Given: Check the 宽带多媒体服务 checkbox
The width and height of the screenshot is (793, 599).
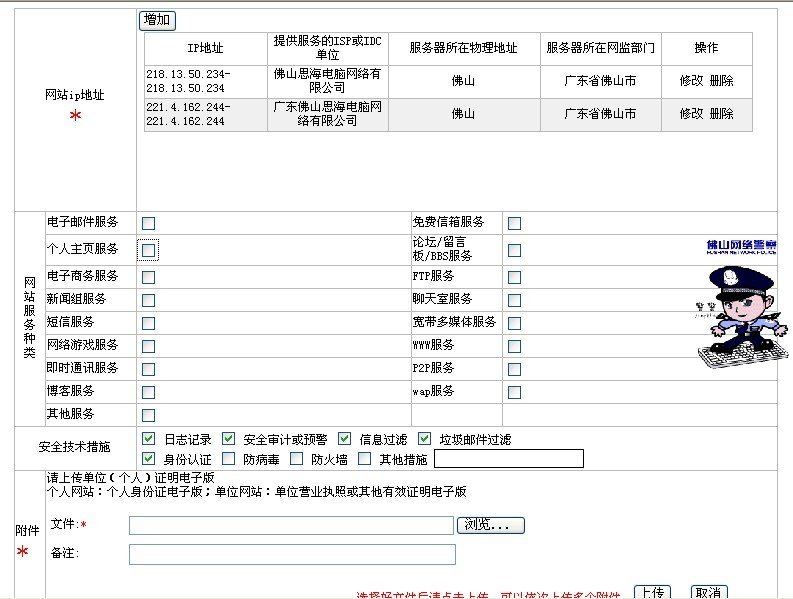Looking at the screenshot, I should [x=514, y=323].
